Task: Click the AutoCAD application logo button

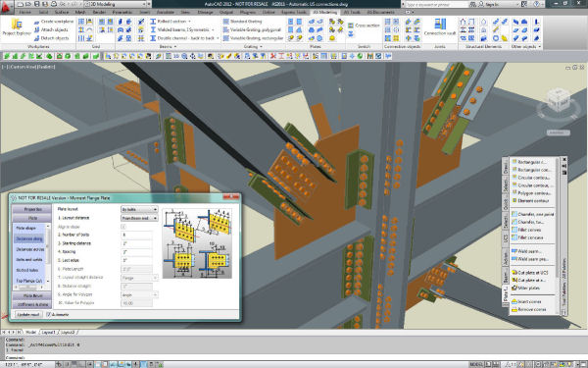Action: coord(7,8)
